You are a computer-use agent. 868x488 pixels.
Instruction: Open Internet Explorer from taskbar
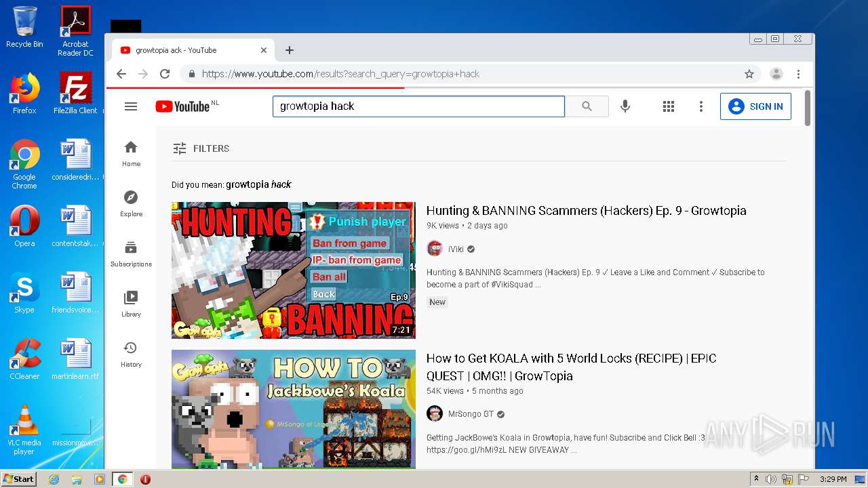tap(54, 479)
